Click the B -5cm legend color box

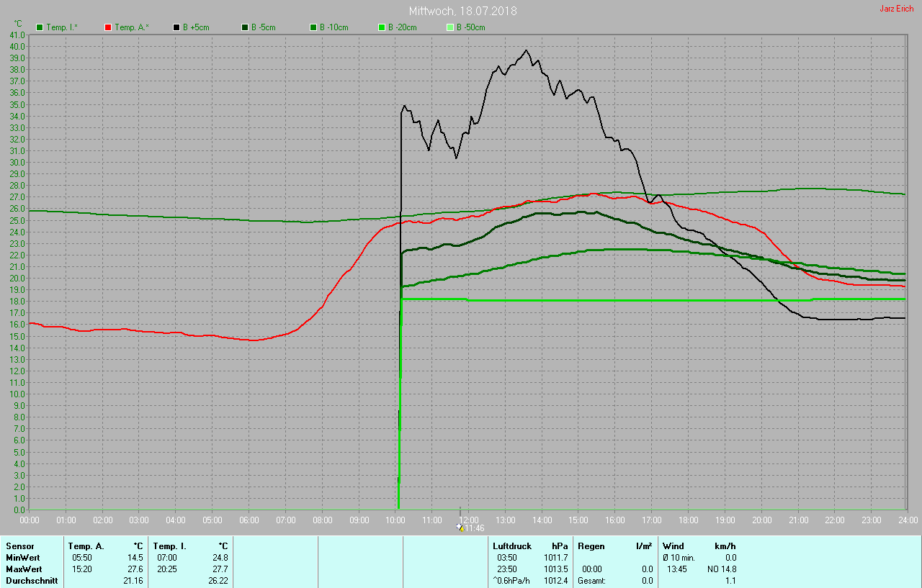pos(244,27)
